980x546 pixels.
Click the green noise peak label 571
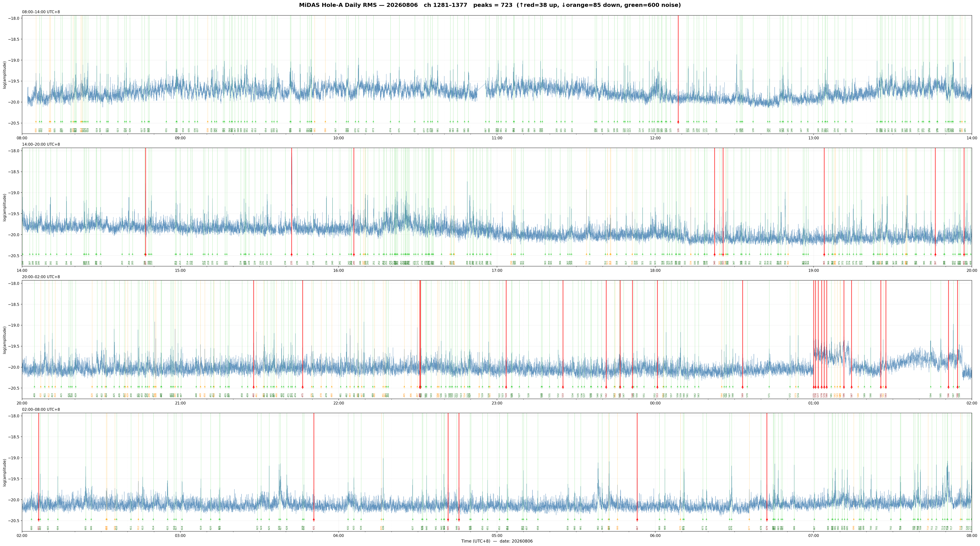769,395
